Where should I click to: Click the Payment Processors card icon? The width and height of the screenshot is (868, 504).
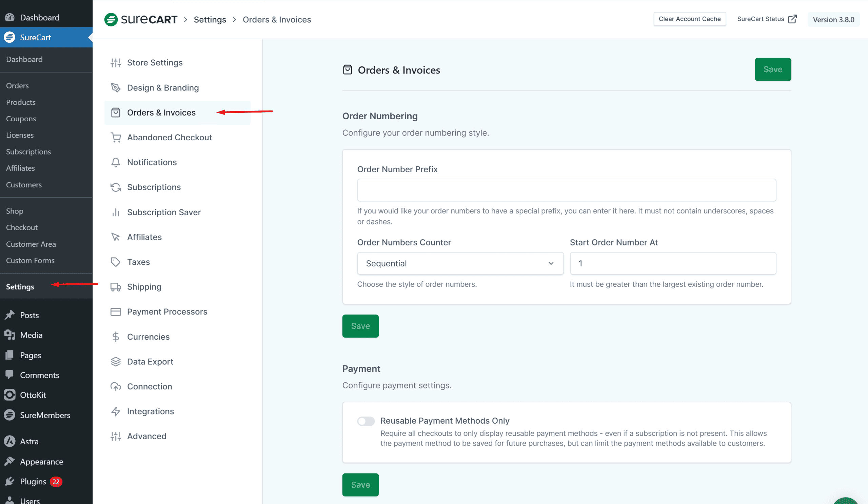[116, 311]
